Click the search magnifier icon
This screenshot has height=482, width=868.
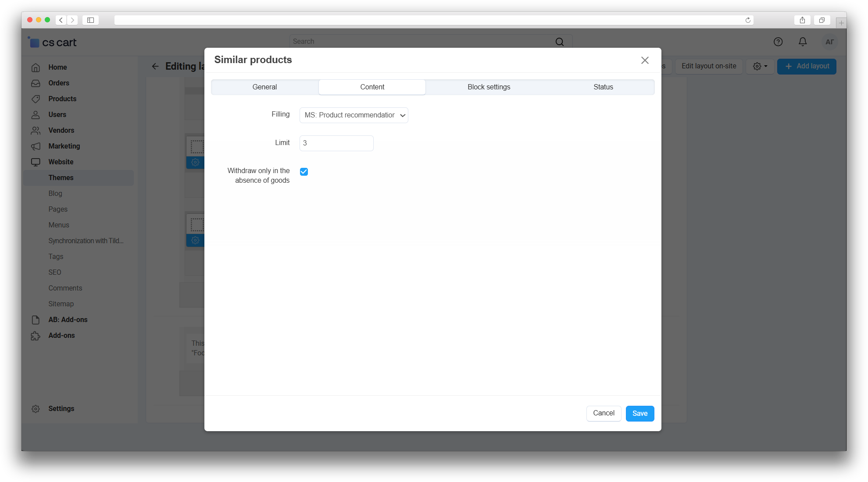click(x=560, y=42)
